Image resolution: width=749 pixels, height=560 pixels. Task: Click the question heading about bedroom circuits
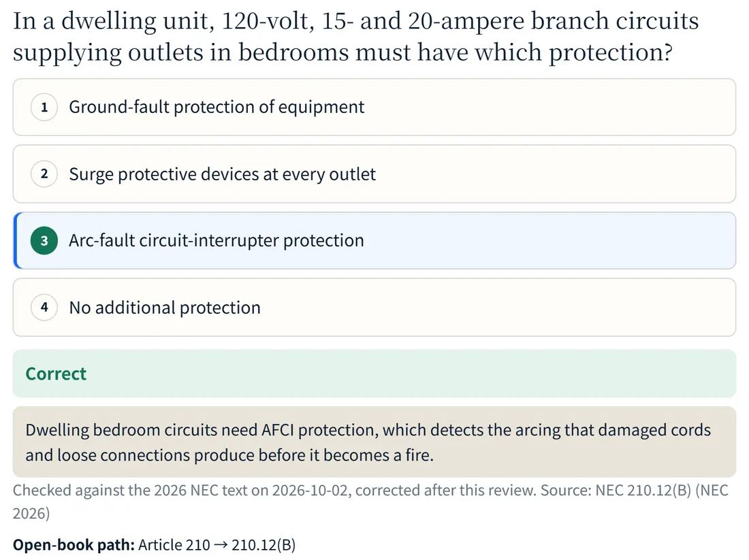point(356,36)
